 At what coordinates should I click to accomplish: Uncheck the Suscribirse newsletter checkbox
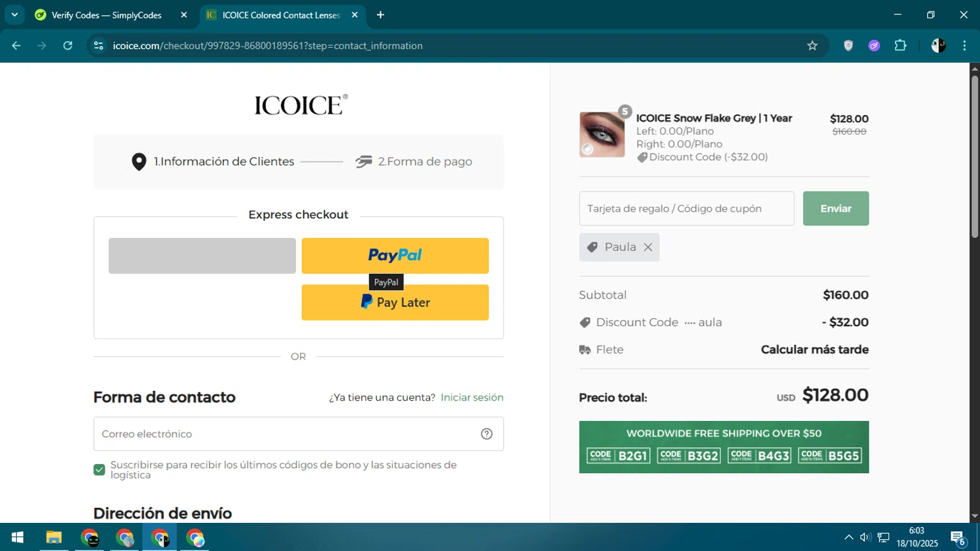click(99, 470)
